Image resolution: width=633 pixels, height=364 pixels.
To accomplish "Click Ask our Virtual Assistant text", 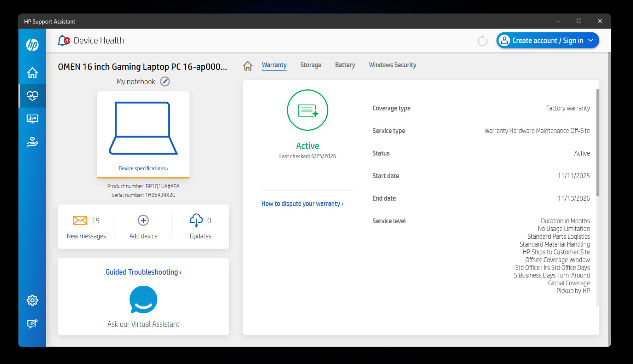I will tap(143, 324).
